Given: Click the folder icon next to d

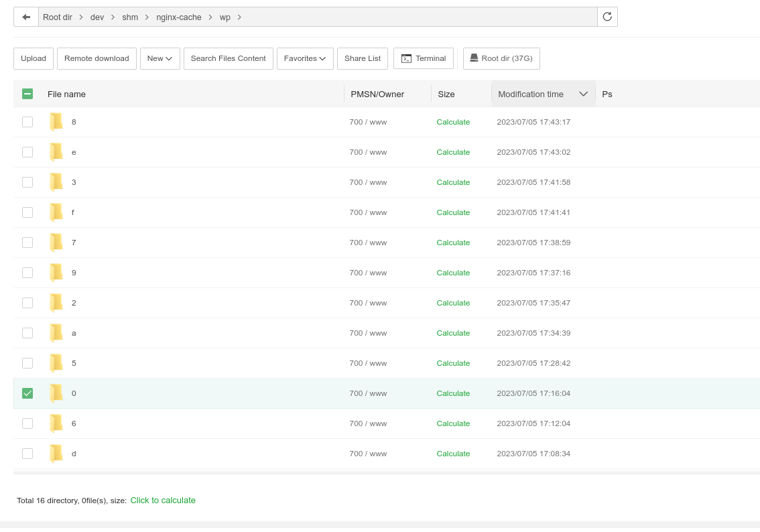Looking at the screenshot, I should coord(56,454).
